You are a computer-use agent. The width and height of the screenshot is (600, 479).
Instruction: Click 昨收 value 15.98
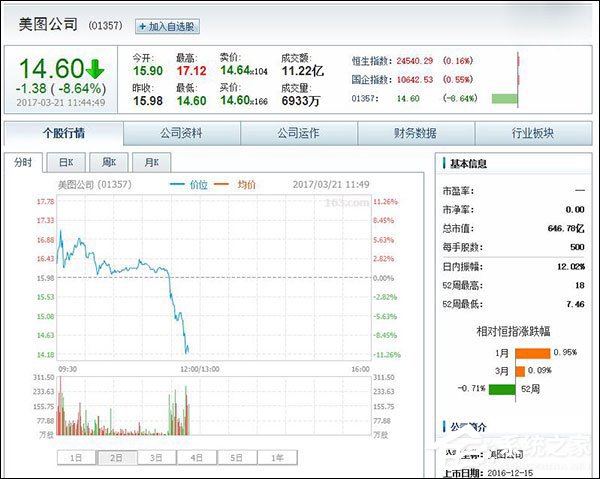coord(148,101)
